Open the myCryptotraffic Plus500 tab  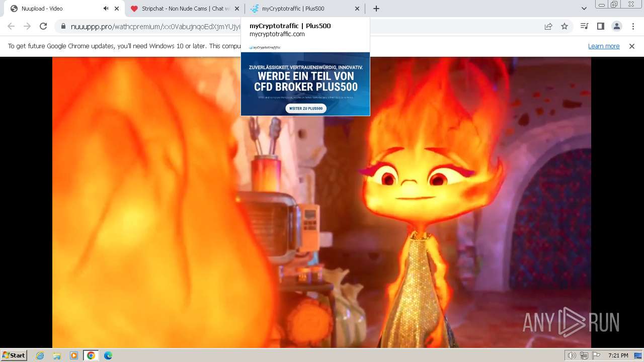305,9
